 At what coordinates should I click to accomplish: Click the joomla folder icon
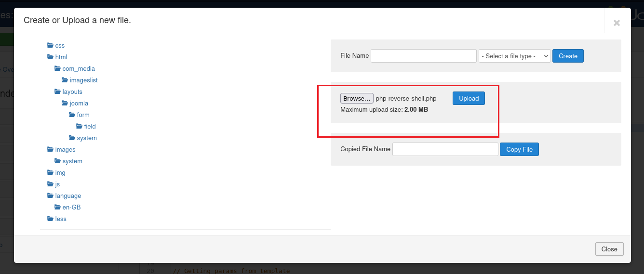65,103
